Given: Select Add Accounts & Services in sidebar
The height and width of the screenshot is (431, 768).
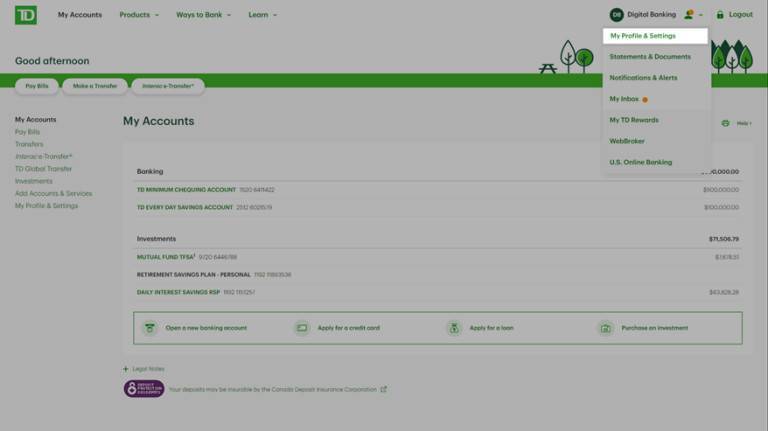Looking at the screenshot, I should [53, 193].
